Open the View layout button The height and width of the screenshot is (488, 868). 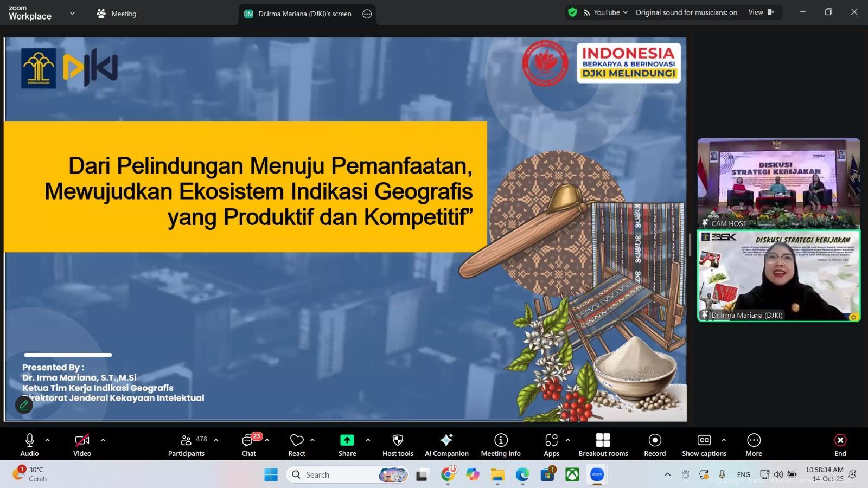(x=760, y=12)
